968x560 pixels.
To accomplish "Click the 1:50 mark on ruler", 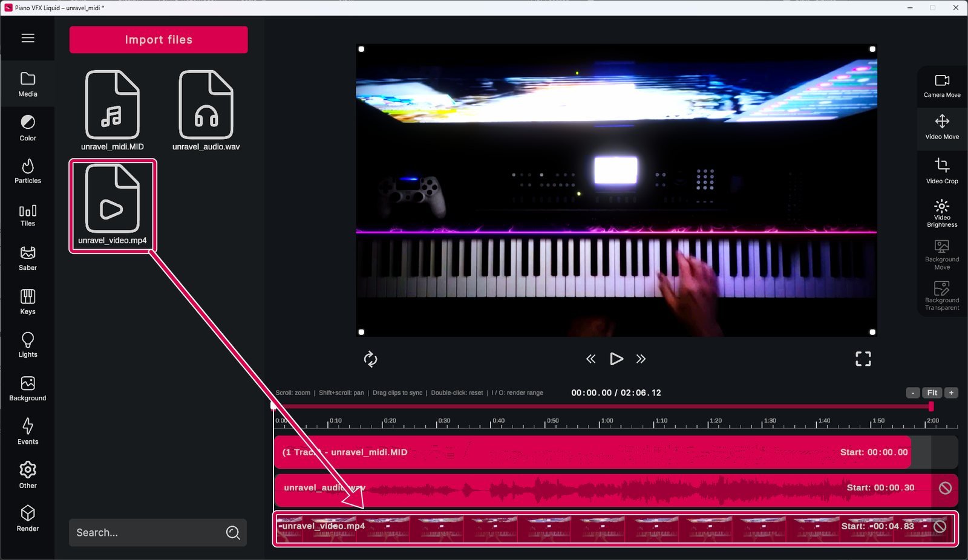I will [878, 421].
